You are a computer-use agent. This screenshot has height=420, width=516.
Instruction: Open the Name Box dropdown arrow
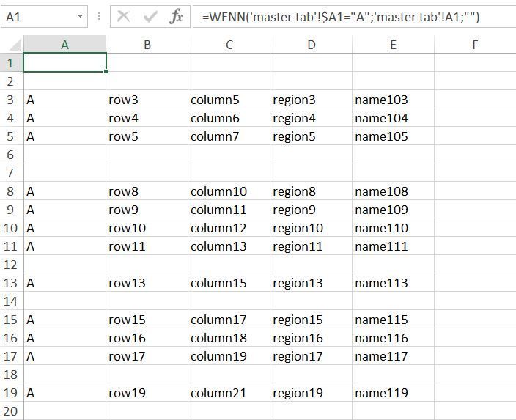pos(80,16)
